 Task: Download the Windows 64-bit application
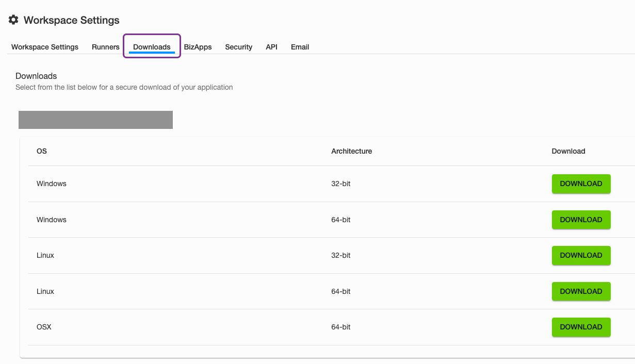tap(581, 220)
